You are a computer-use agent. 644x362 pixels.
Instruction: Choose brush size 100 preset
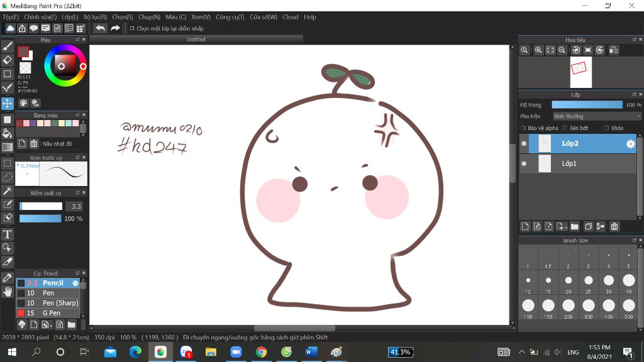(x=528, y=308)
